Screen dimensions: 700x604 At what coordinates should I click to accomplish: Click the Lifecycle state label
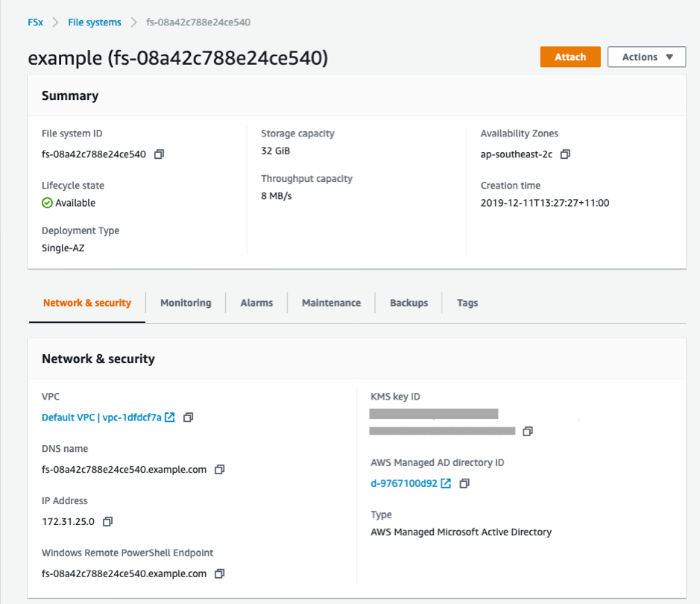73,185
